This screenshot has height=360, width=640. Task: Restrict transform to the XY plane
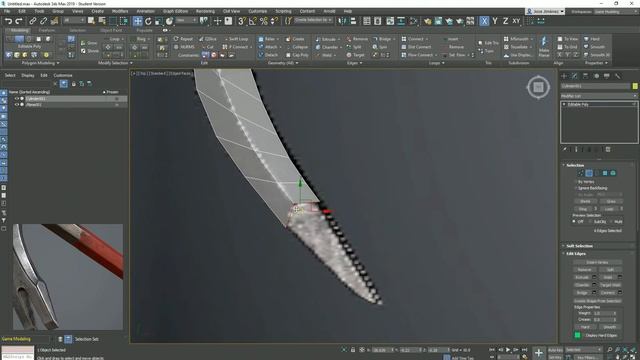coord(516,21)
